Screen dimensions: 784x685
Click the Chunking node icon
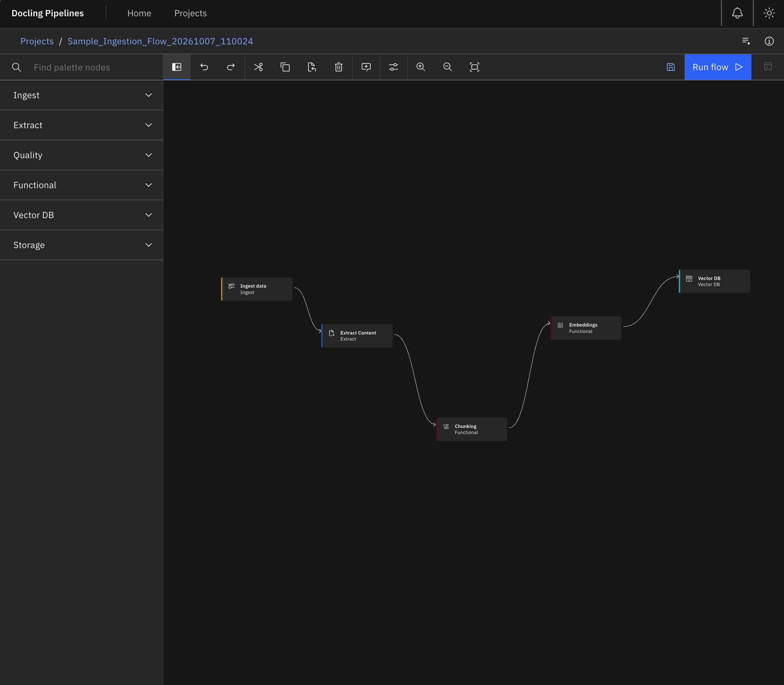[446, 426]
